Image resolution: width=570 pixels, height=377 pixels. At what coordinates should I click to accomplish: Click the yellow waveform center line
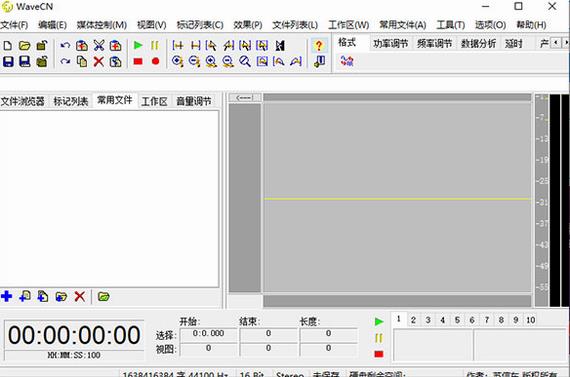[x=397, y=199]
